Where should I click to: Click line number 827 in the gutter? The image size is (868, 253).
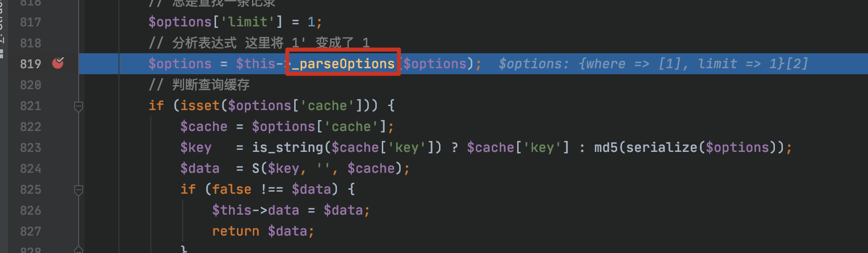pos(30,231)
